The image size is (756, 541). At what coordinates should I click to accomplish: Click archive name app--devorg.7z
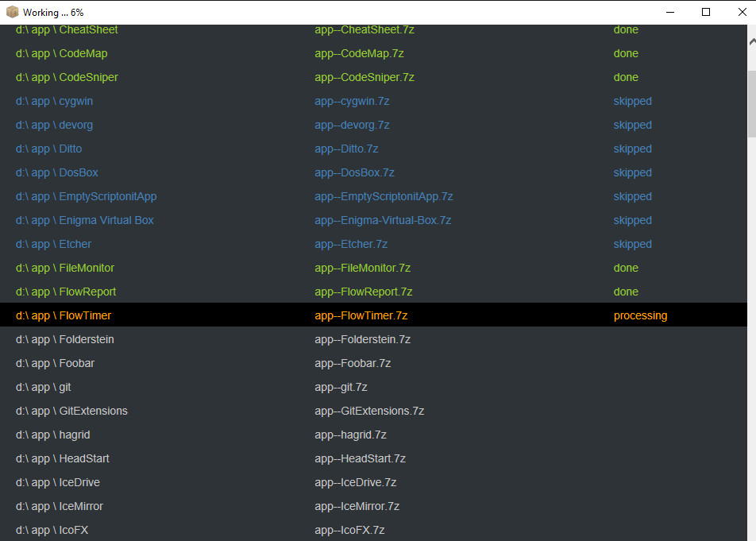352,126
